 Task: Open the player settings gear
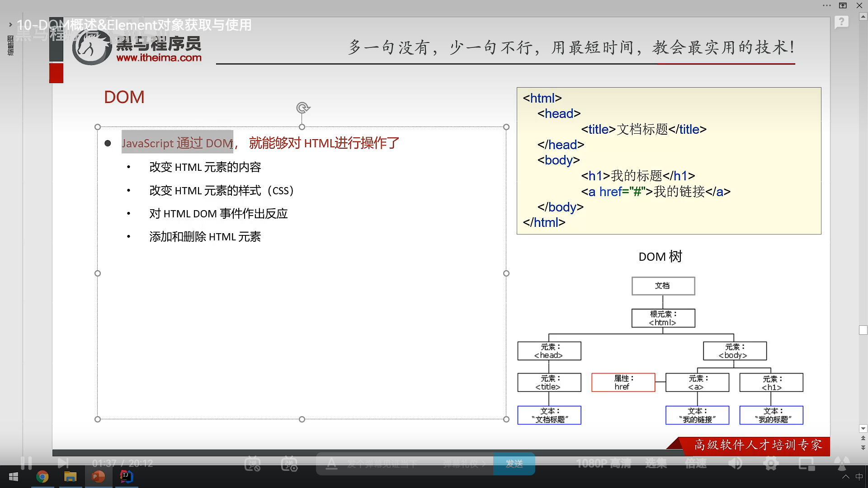click(x=771, y=464)
